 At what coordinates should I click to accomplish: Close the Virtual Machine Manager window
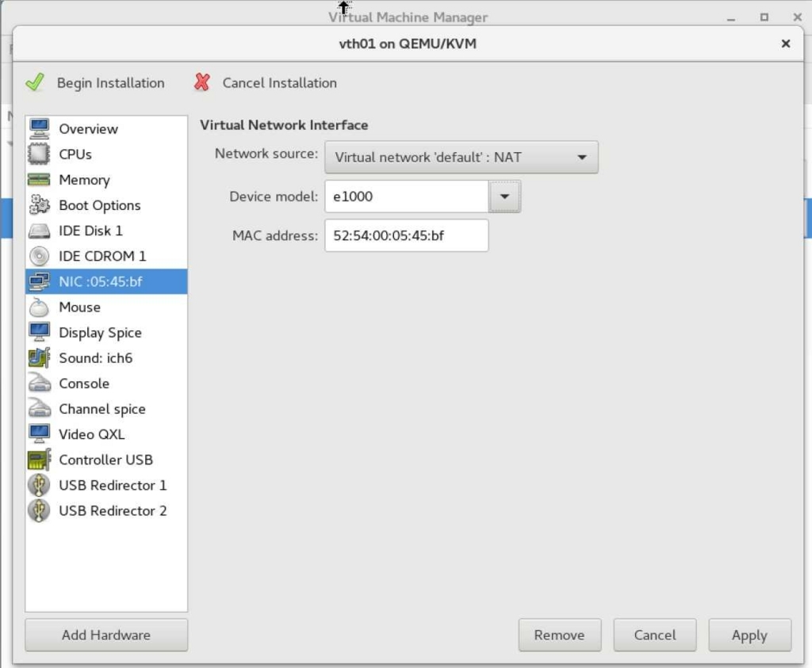coord(798,17)
